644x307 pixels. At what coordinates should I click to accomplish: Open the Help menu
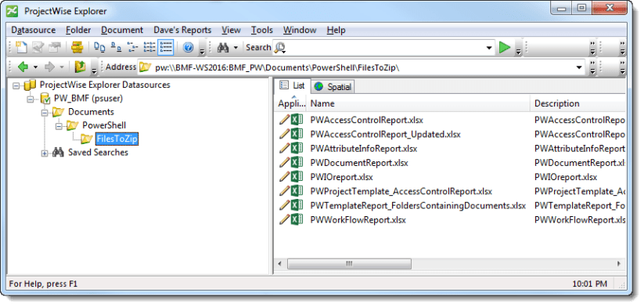[x=336, y=30]
